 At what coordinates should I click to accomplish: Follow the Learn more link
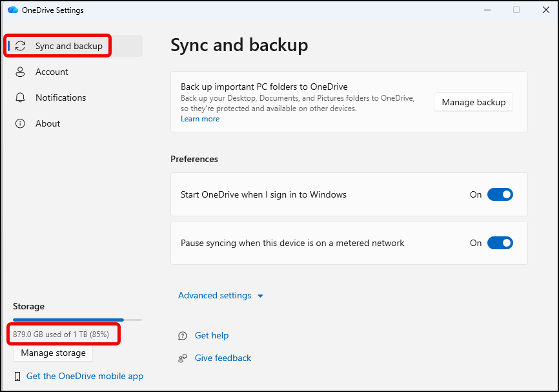200,119
